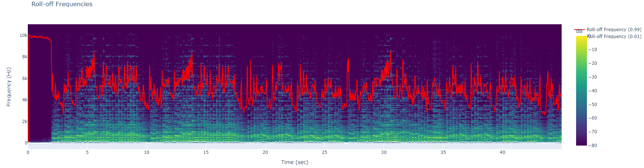
Task: Click the 2k tick on frequency axis
Action: [x=25, y=122]
